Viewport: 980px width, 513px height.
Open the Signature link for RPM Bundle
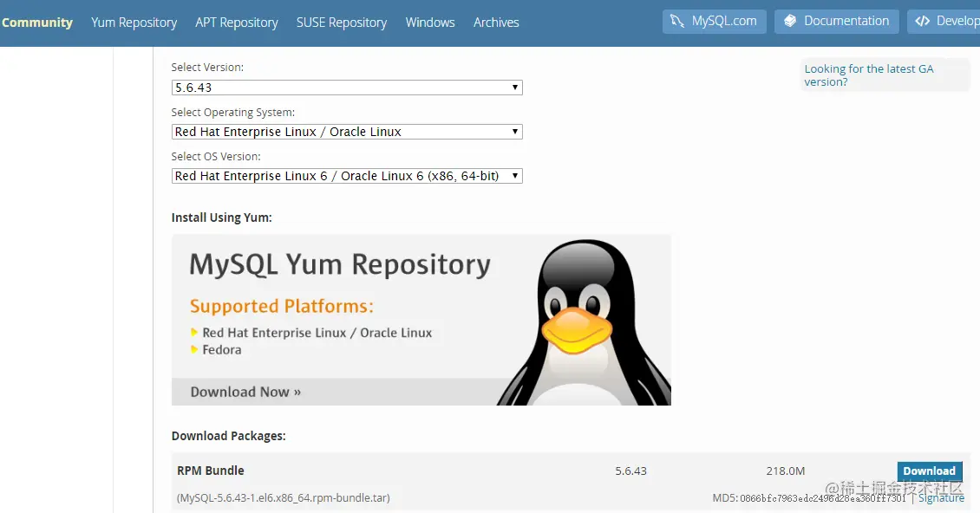click(x=941, y=498)
